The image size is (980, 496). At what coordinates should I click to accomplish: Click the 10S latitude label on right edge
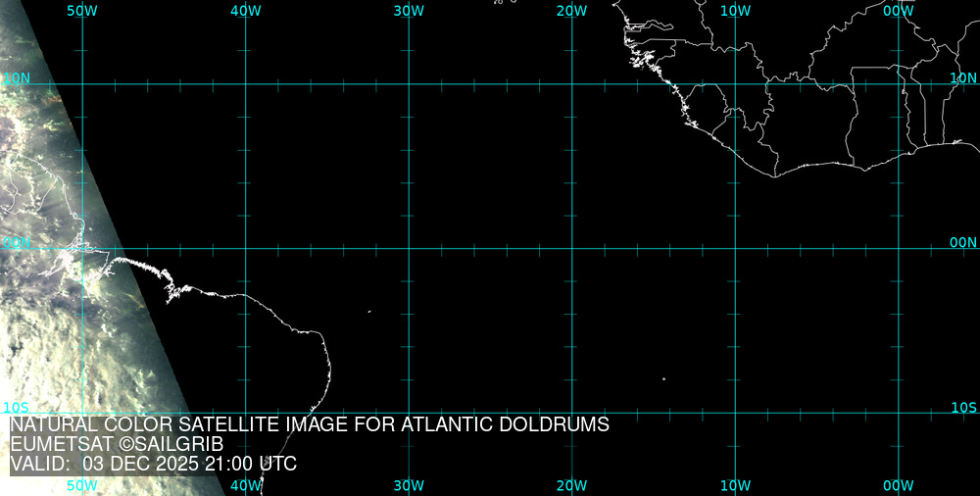pos(964,407)
